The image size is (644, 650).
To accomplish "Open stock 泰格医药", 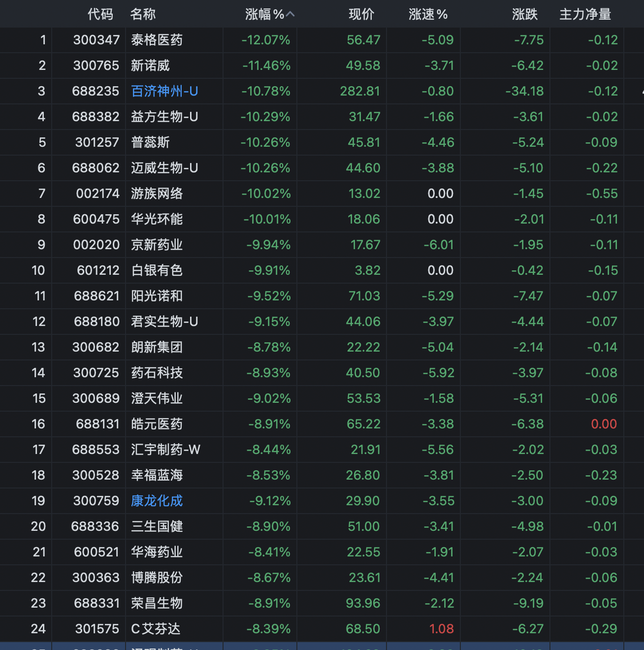I will tap(157, 40).
